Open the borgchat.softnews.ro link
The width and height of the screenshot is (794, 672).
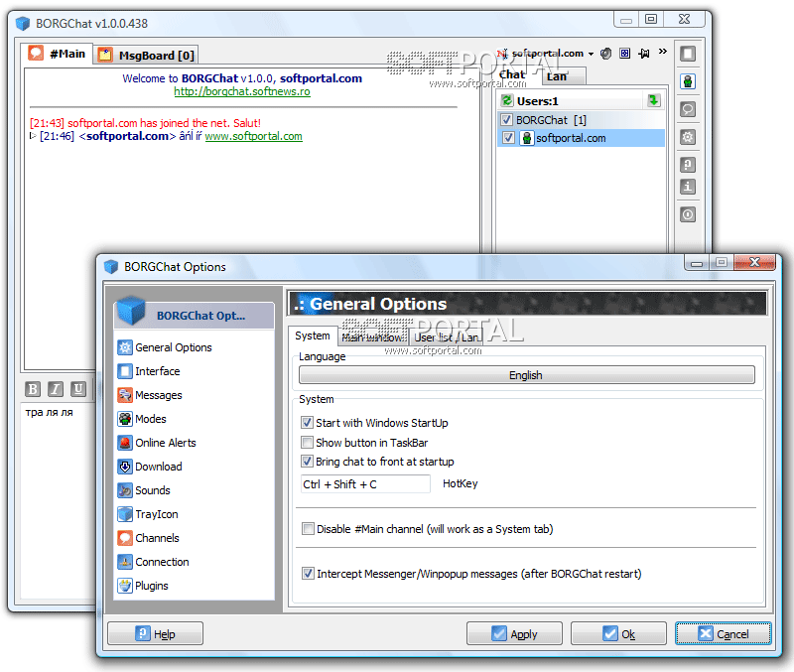242,91
